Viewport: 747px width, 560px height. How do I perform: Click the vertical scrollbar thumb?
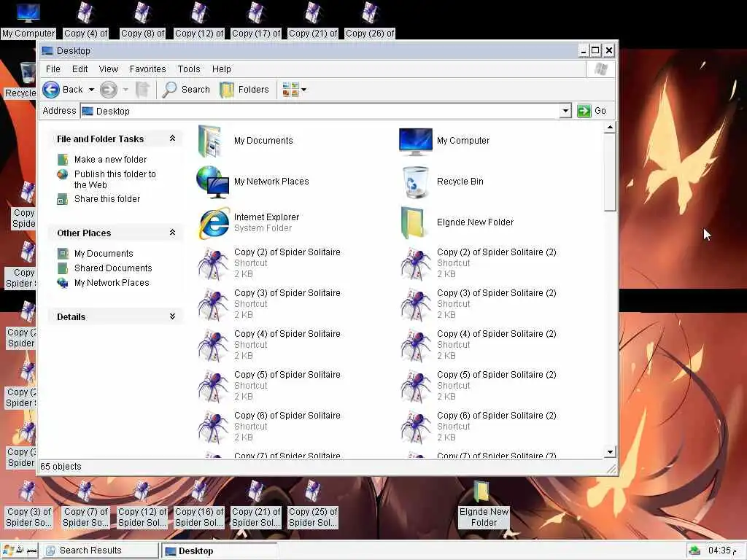click(610, 172)
